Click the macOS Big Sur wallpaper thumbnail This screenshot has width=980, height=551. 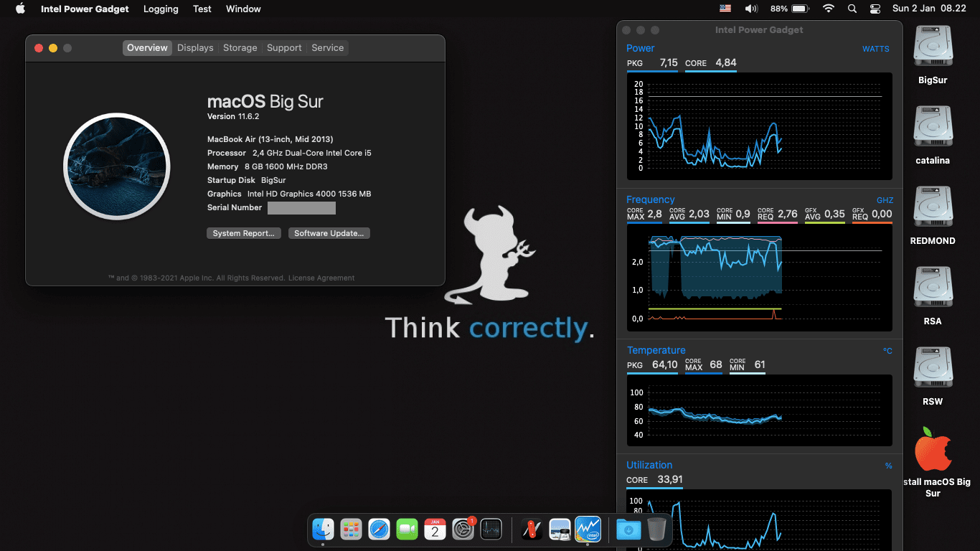(x=117, y=166)
